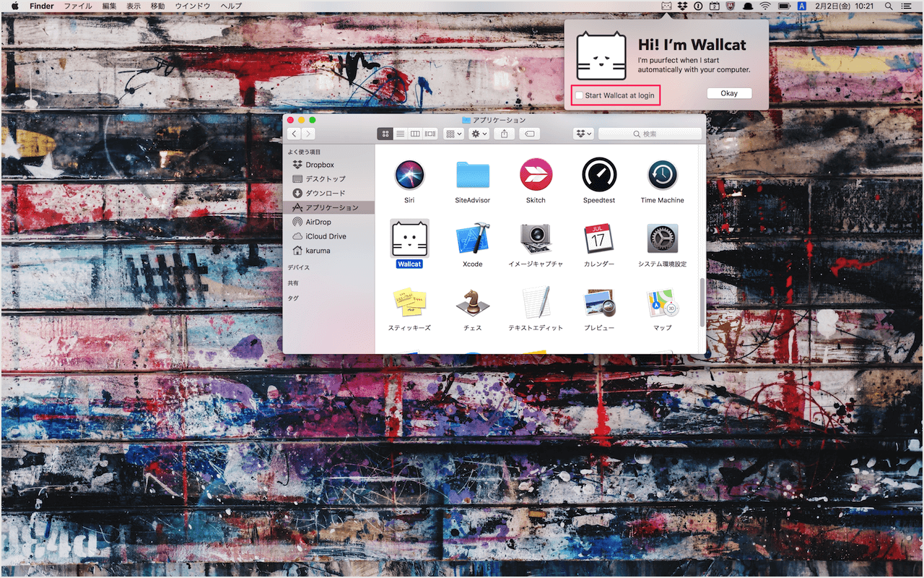The height and width of the screenshot is (578, 924).
Task: Open the Wi-Fi status menu
Action: click(765, 6)
